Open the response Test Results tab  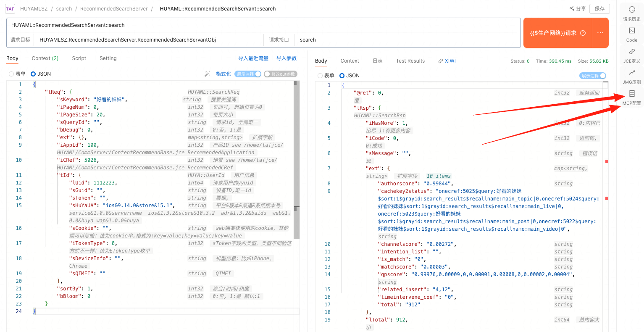click(410, 61)
